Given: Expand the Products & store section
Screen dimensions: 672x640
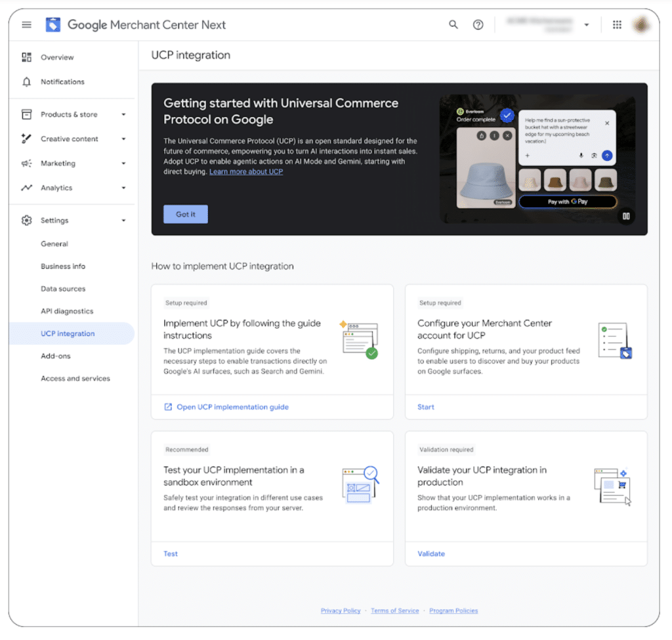Looking at the screenshot, I should point(123,115).
